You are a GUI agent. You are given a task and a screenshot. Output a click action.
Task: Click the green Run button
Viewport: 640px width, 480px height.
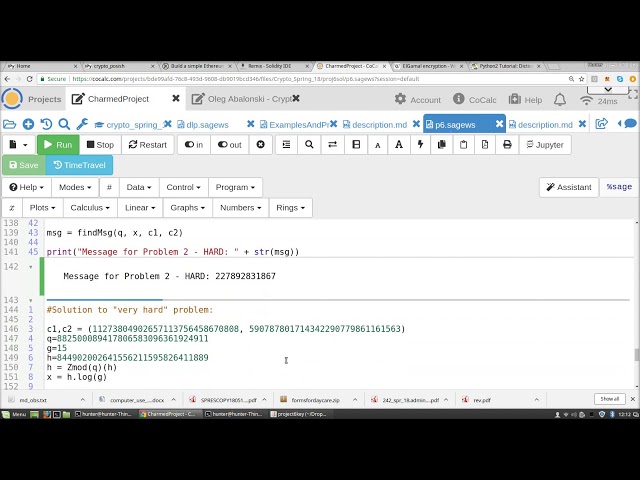click(x=58, y=144)
